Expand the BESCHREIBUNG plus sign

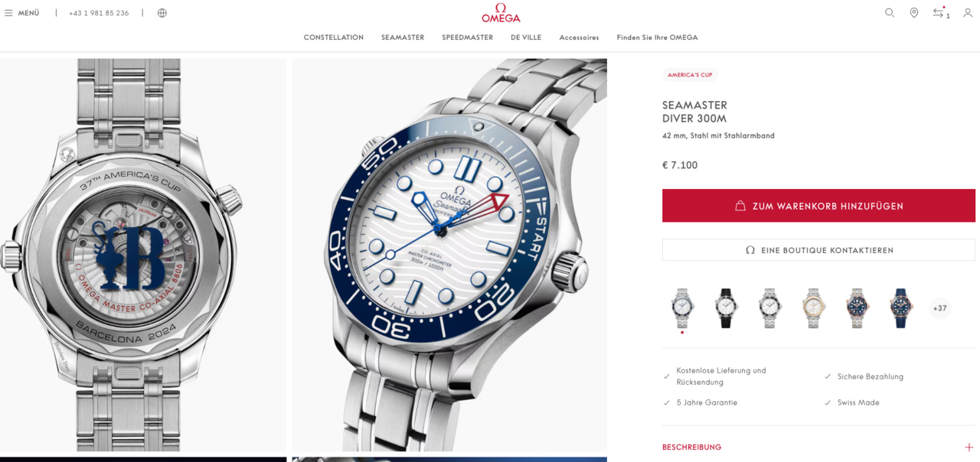pos(969,447)
